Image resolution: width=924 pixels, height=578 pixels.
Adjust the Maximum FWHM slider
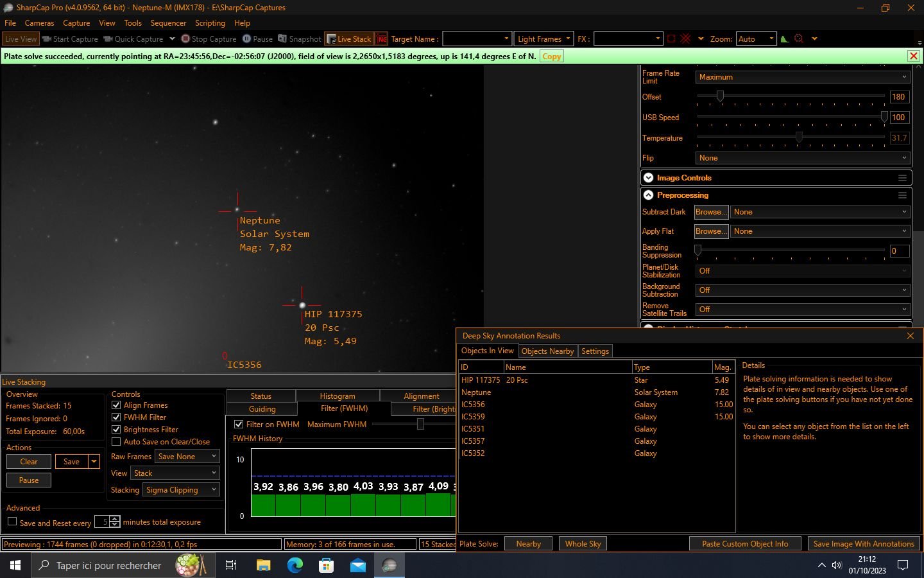tap(420, 424)
